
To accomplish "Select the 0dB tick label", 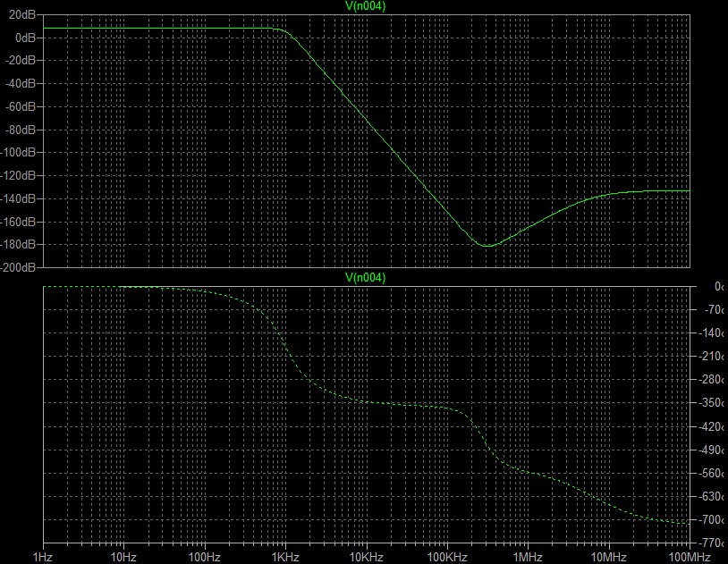I will pyautogui.click(x=24, y=38).
